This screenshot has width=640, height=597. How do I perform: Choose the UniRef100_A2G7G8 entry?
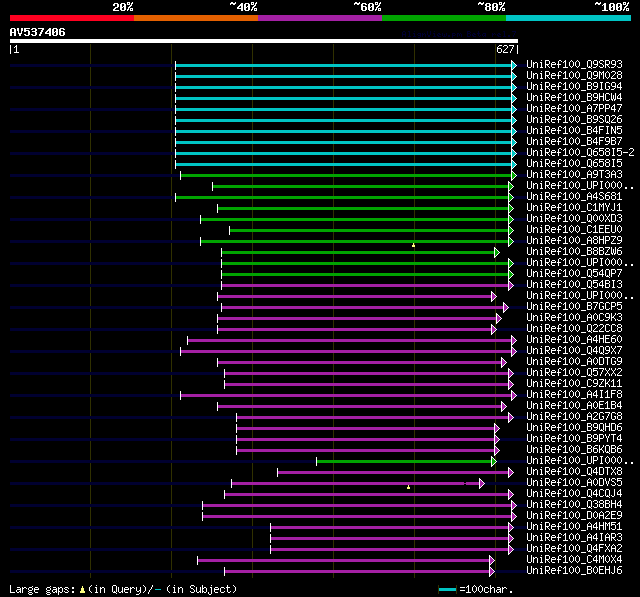tap(574, 417)
